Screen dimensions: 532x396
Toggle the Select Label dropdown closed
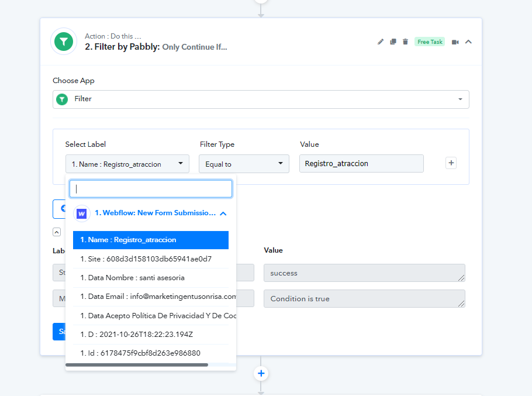127,164
